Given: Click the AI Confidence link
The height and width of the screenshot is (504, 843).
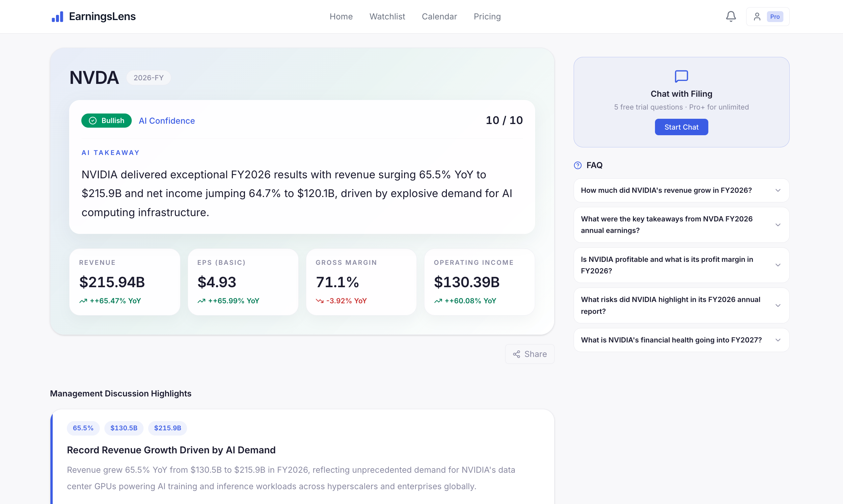Looking at the screenshot, I should tap(167, 120).
